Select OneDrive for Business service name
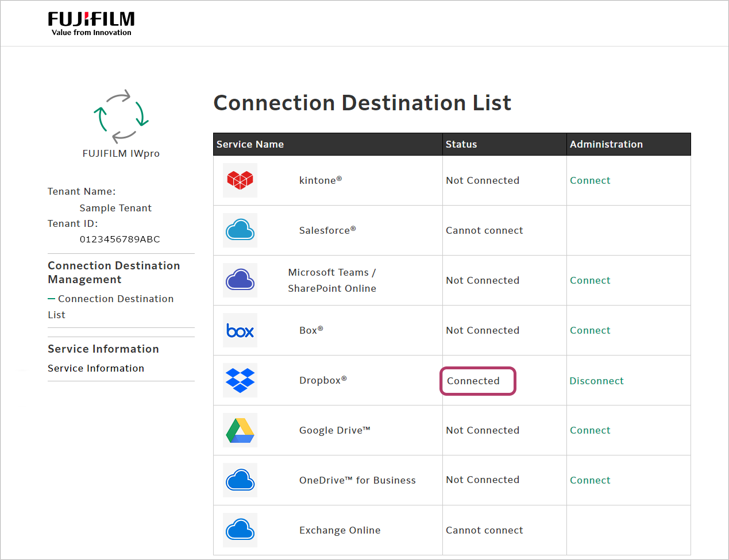 point(357,480)
